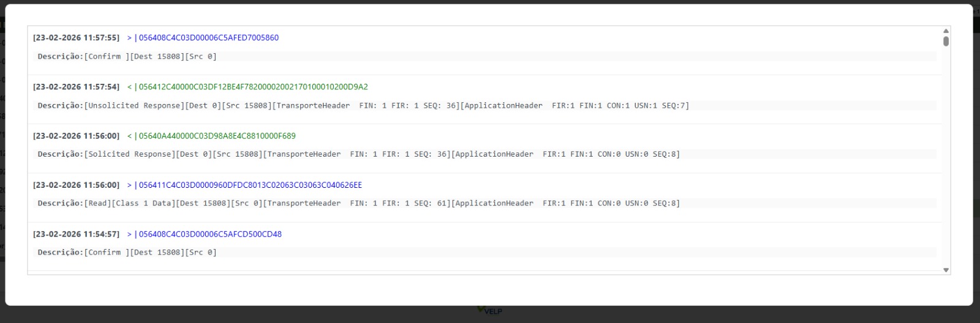Viewport: 980px width, 323px height.
Task: Click the Solicited Response description line
Action: pyautogui.click(x=358, y=154)
